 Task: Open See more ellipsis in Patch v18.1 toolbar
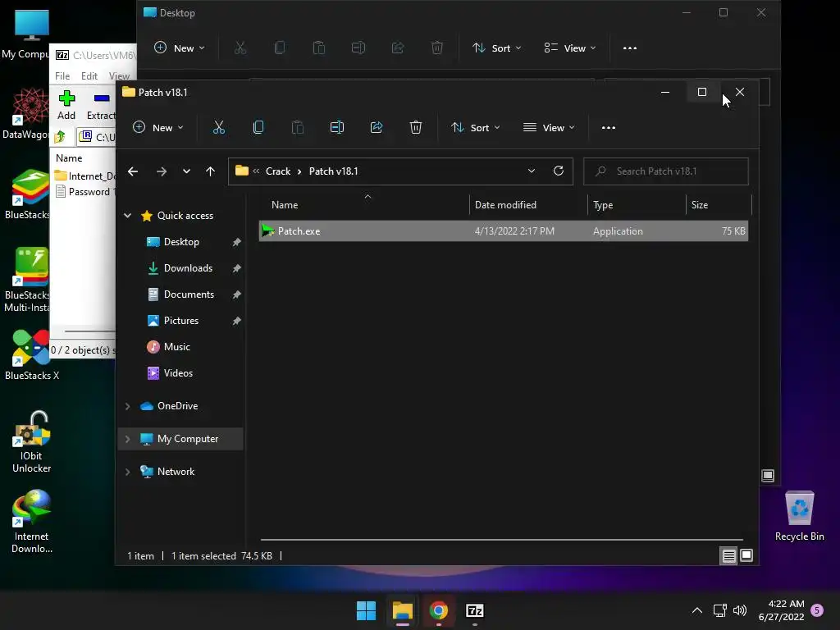pos(609,127)
